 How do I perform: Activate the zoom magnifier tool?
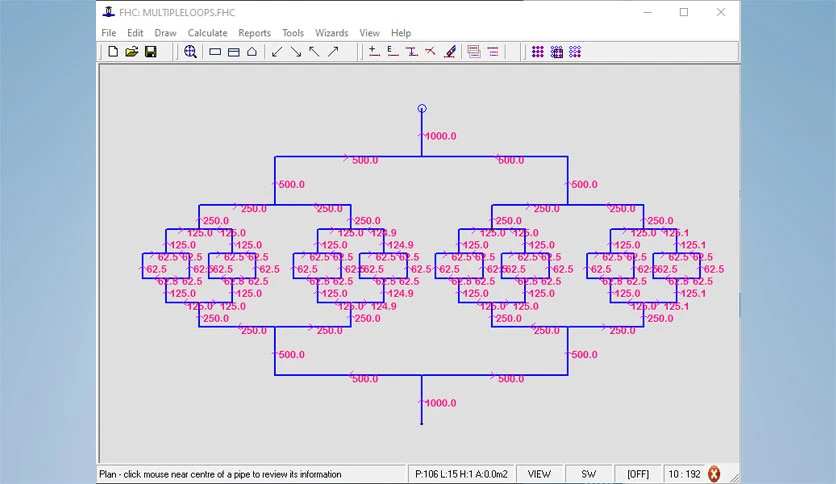click(190, 52)
